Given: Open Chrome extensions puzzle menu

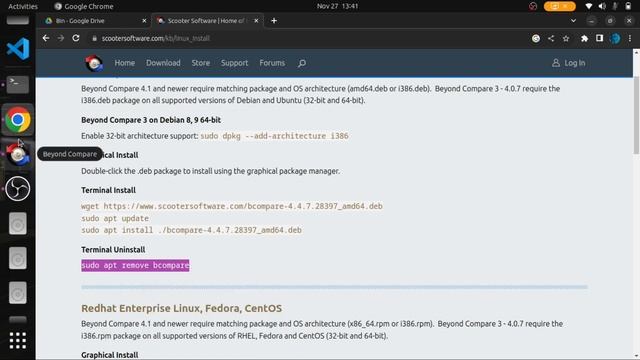Looking at the screenshot, I should 584,38.
